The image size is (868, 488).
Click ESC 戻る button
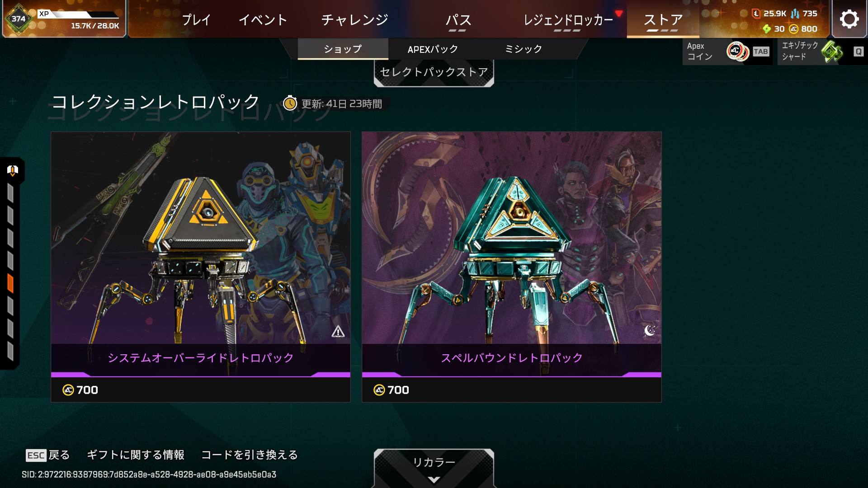(48, 455)
